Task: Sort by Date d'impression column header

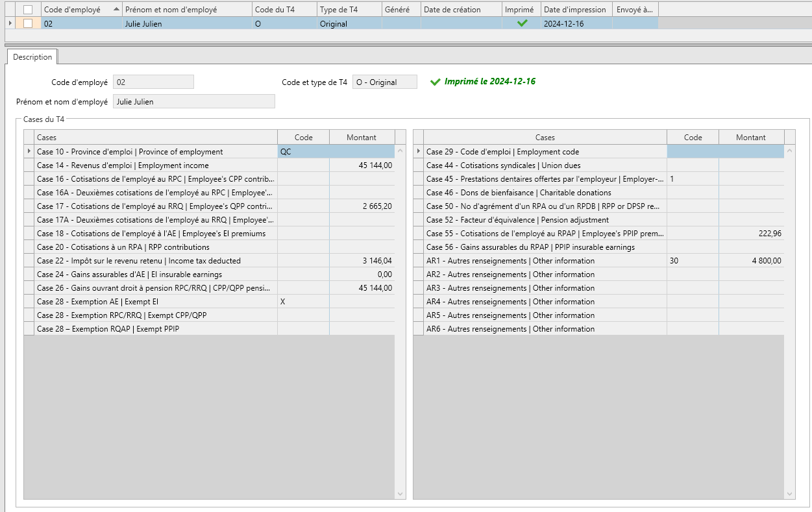Action: point(576,10)
